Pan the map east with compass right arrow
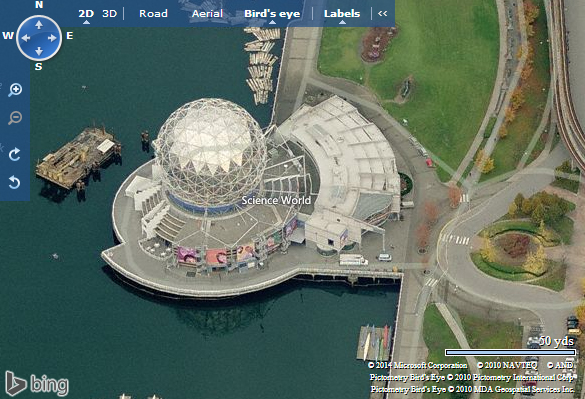585x399 pixels. tap(52, 38)
